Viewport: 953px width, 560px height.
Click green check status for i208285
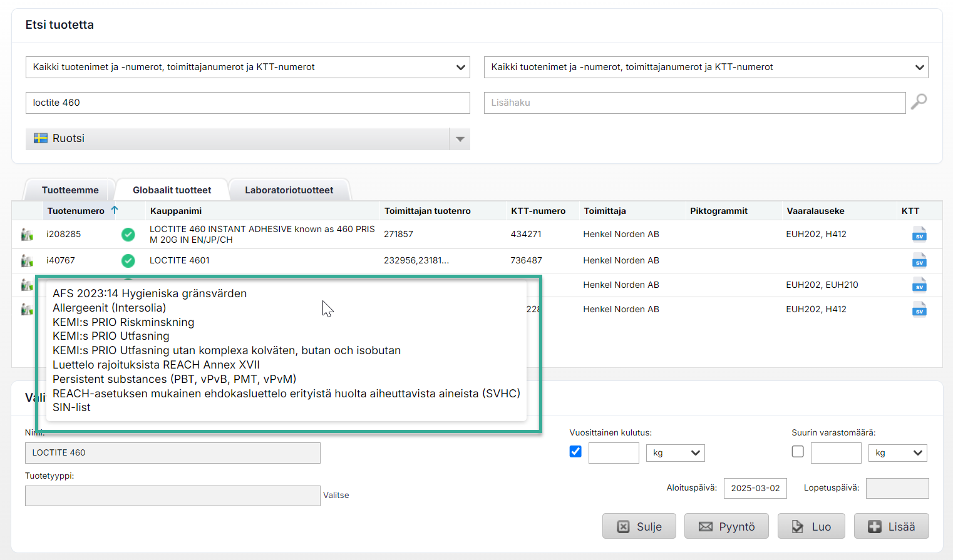click(x=128, y=235)
